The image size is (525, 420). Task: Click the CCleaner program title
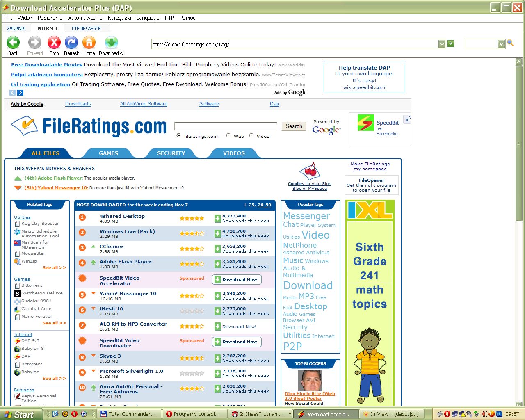coord(112,247)
